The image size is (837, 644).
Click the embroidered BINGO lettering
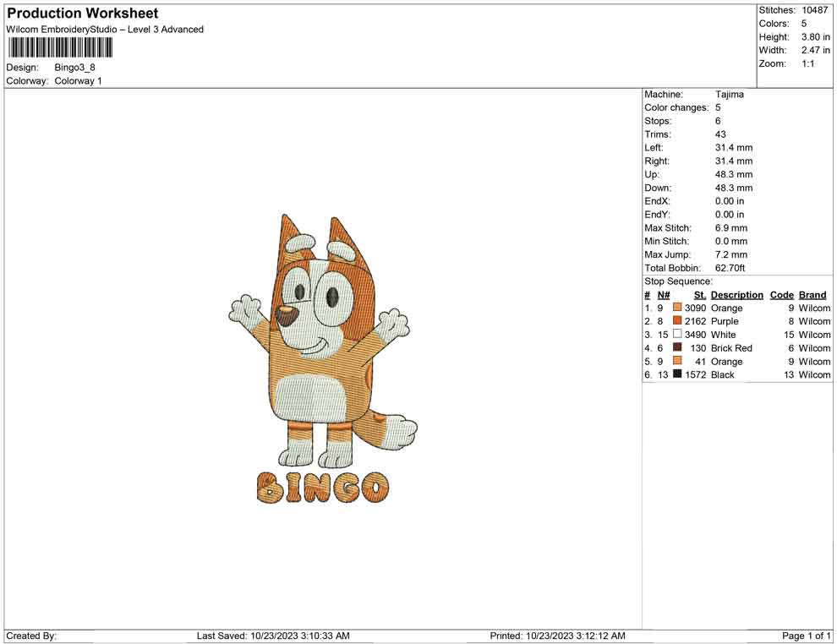pos(323,487)
